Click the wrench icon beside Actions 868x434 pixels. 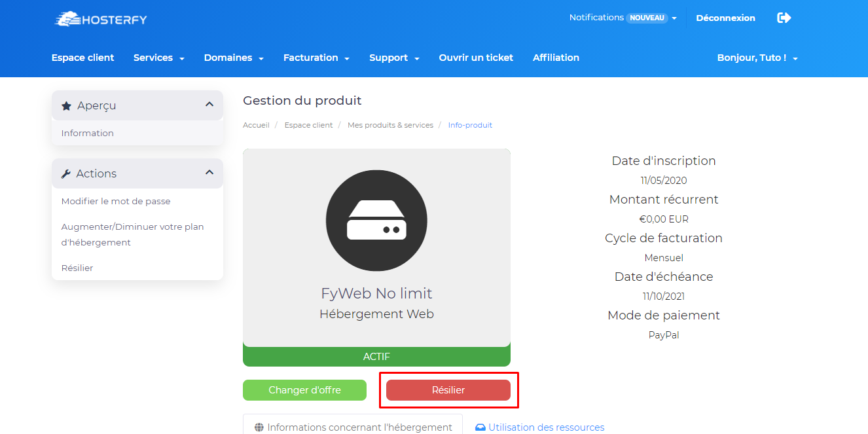pos(66,173)
